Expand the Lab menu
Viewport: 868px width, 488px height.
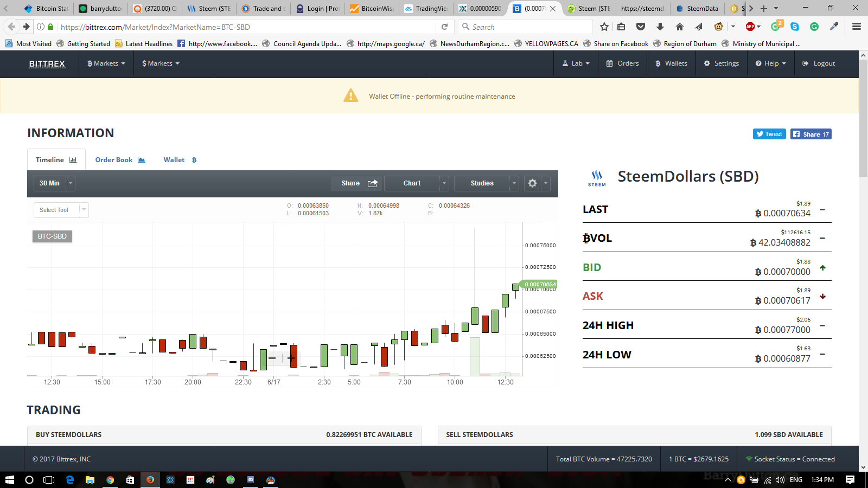click(x=576, y=63)
